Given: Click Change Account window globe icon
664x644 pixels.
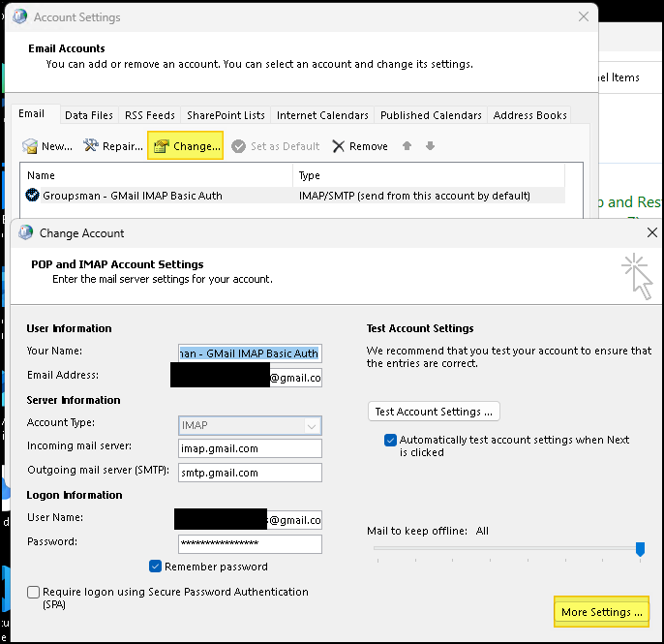Looking at the screenshot, I should point(26,232).
